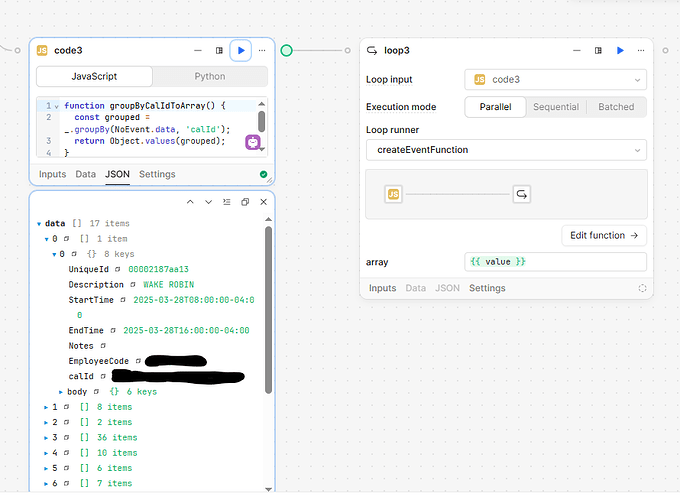Open the Settings tab of code3
Image resolution: width=680 pixels, height=500 pixels.
point(157,174)
